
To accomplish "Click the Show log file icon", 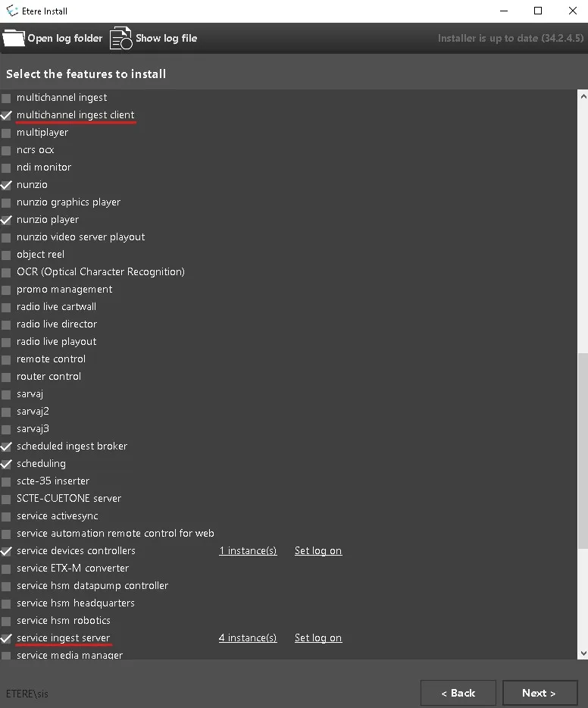I will [121, 38].
